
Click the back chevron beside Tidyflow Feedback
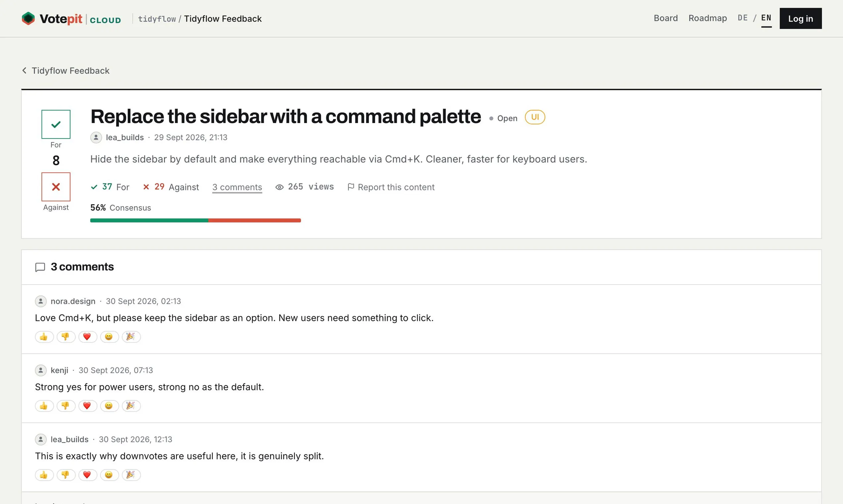point(24,70)
